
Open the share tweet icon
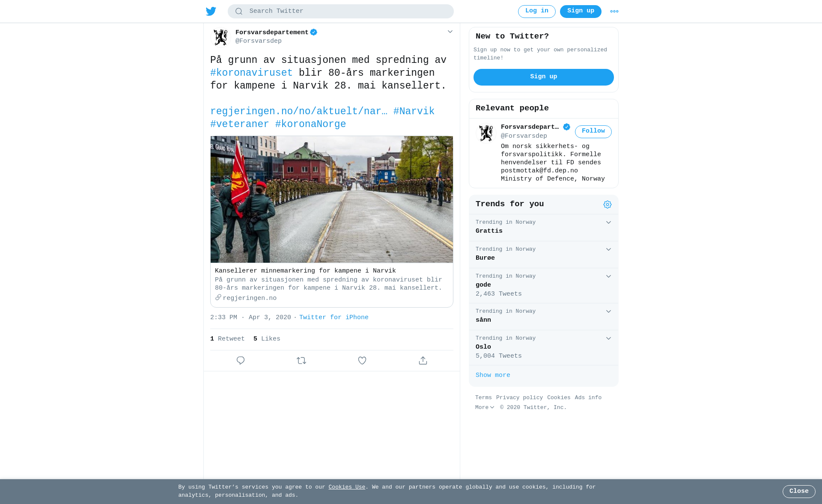tap(423, 361)
